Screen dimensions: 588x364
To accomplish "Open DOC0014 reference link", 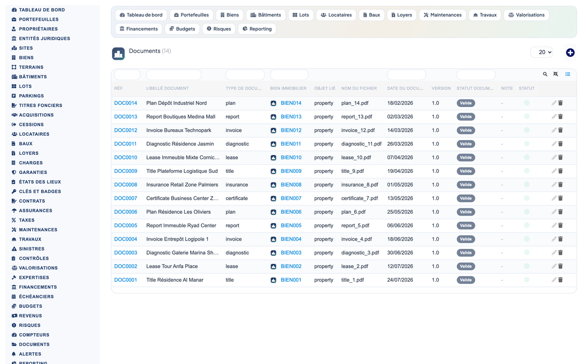I will [x=125, y=103].
